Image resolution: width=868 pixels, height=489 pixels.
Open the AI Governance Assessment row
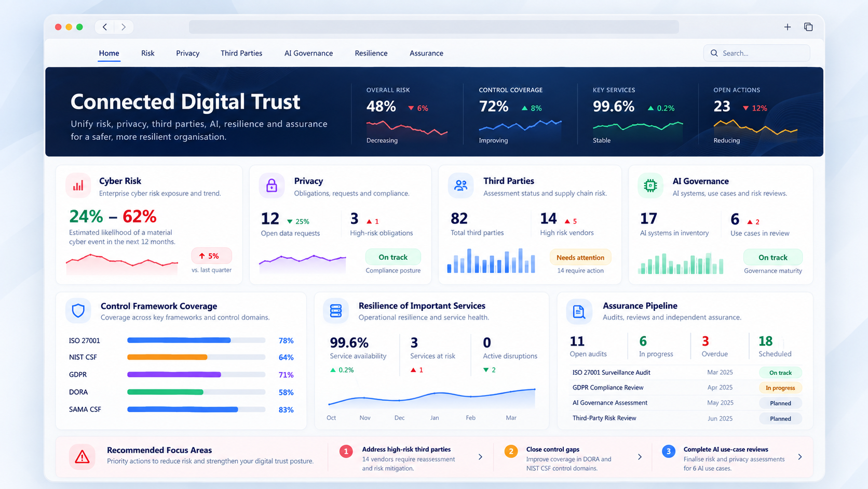685,403
